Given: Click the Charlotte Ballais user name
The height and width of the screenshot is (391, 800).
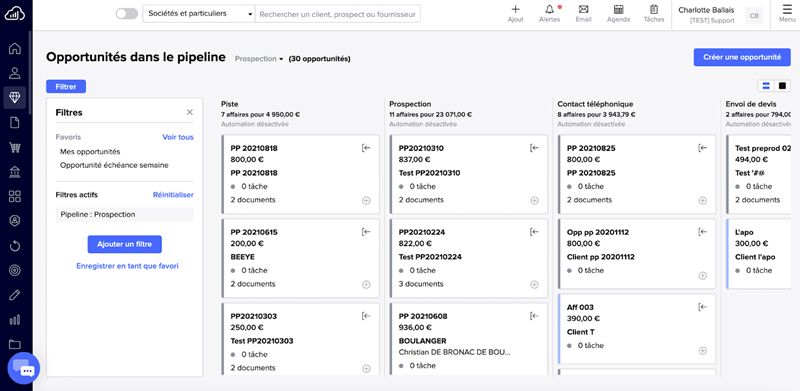Looking at the screenshot, I should (x=706, y=10).
